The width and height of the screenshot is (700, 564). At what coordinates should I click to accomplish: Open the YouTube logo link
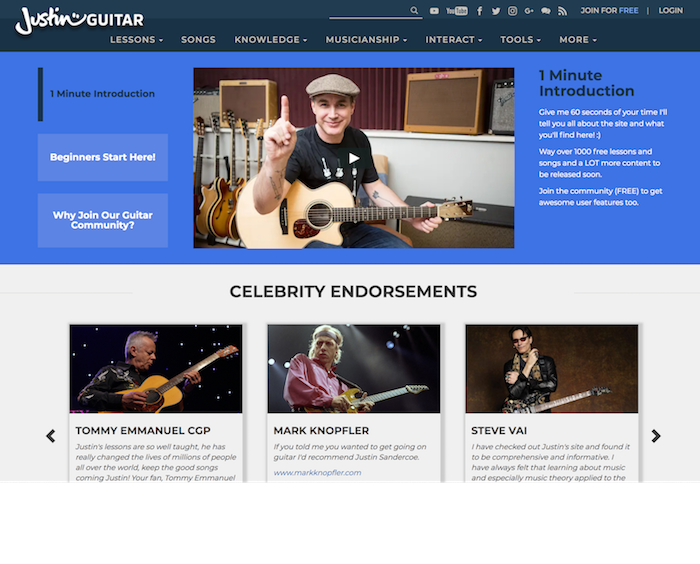point(457,11)
